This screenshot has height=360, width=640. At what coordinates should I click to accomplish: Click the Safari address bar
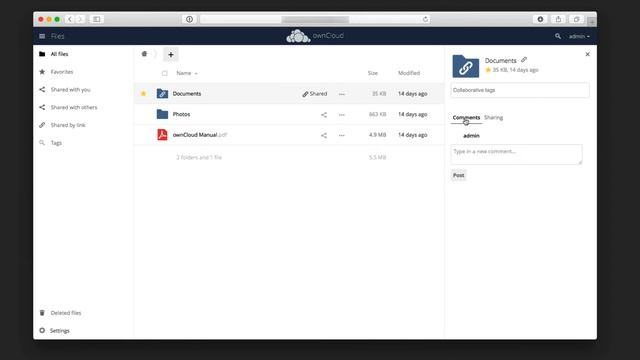click(315, 19)
